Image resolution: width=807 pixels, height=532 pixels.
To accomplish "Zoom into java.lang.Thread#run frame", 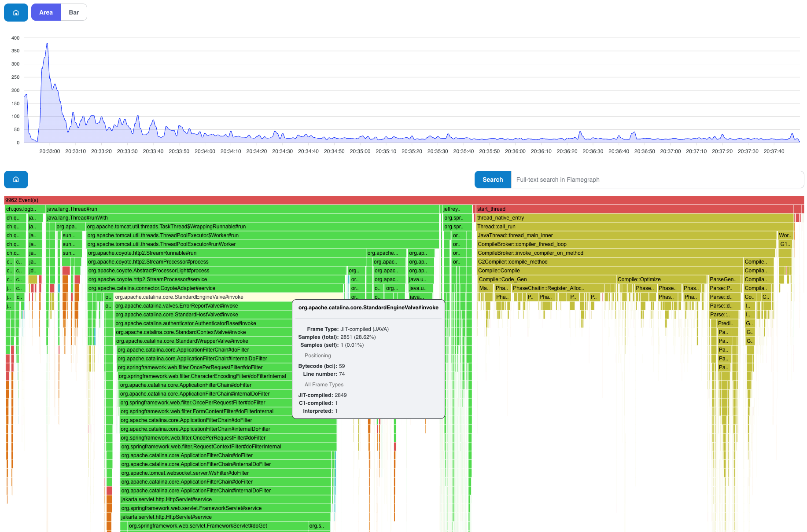I will pyautogui.click(x=242, y=209).
